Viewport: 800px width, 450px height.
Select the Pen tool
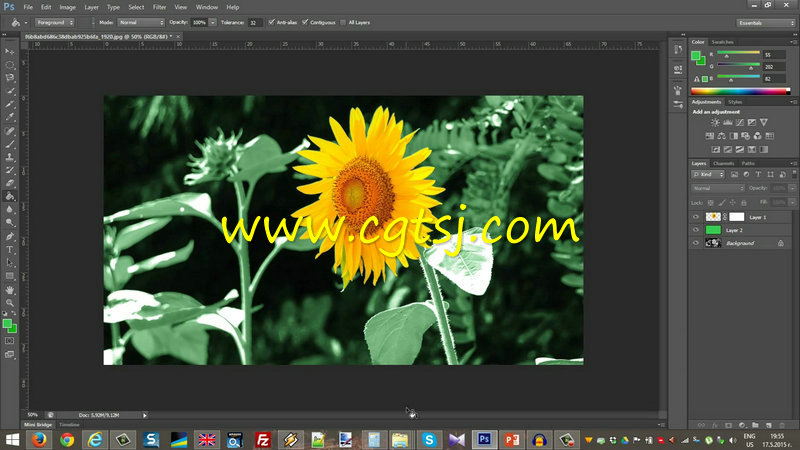[10, 236]
